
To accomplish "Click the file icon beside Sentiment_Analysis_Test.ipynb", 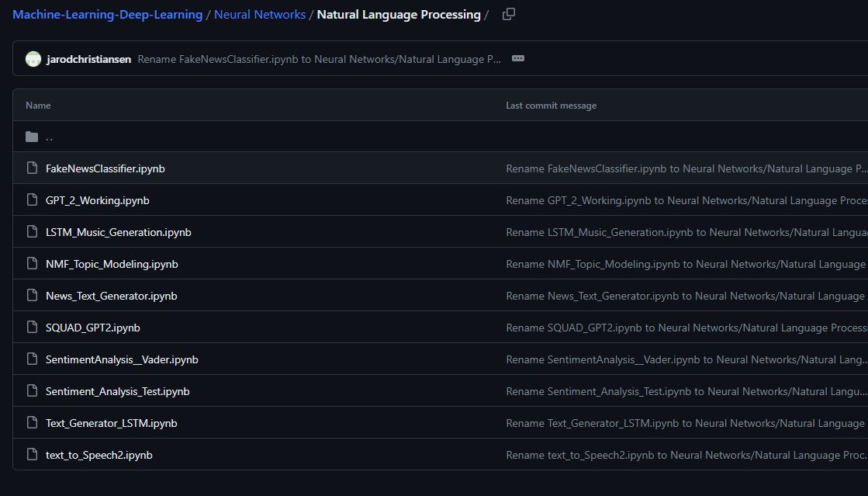I will [x=32, y=391].
